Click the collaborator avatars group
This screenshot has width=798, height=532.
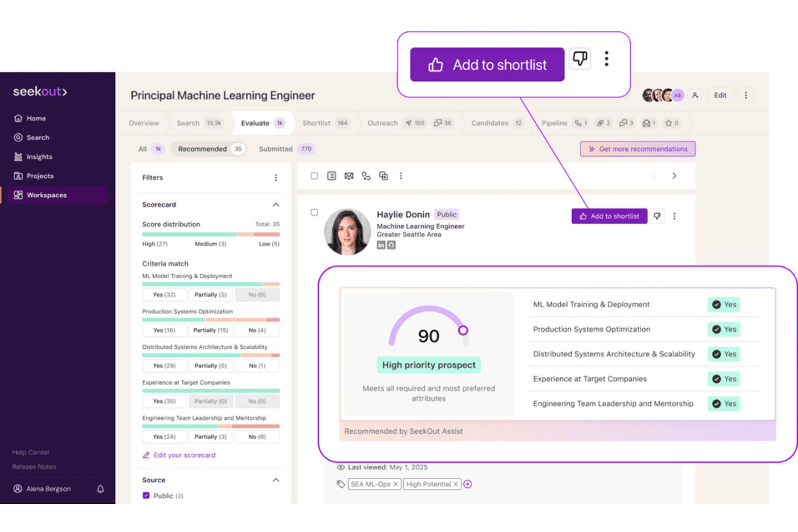tap(663, 95)
